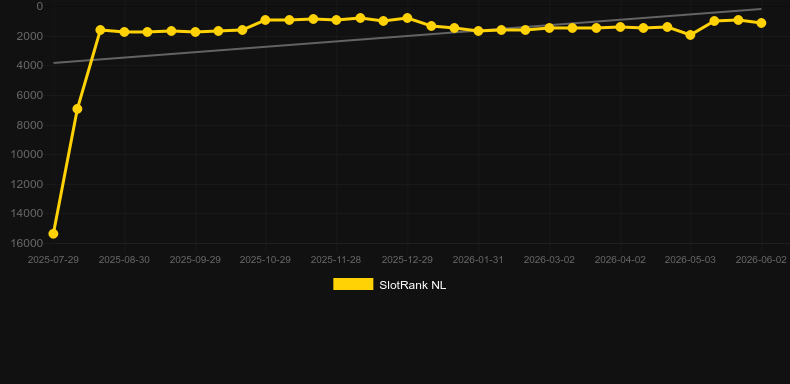The height and width of the screenshot is (384, 790).
Task: Select the data point above 2025-12-29
Action: (407, 18)
